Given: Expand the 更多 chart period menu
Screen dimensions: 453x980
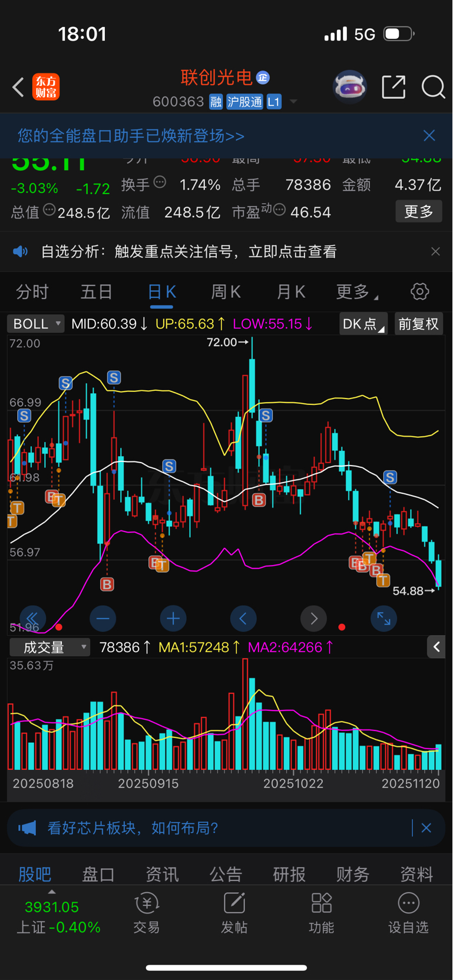Looking at the screenshot, I should point(356,291).
